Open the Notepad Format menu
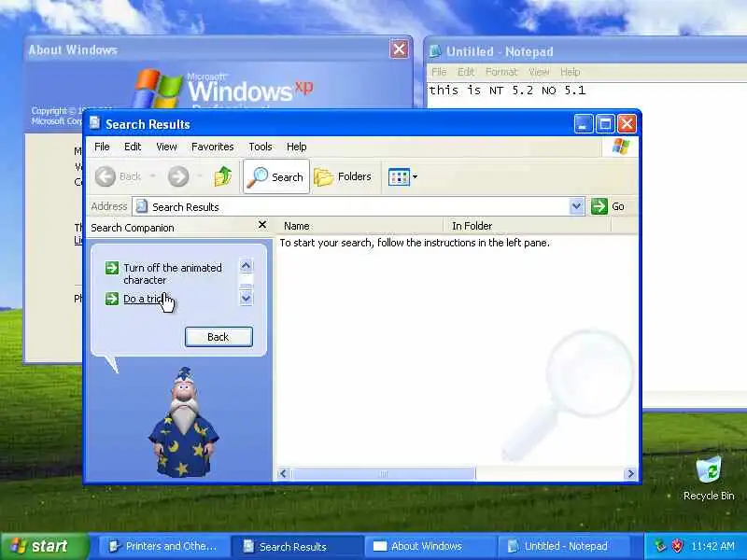747x560 pixels. coord(501,72)
